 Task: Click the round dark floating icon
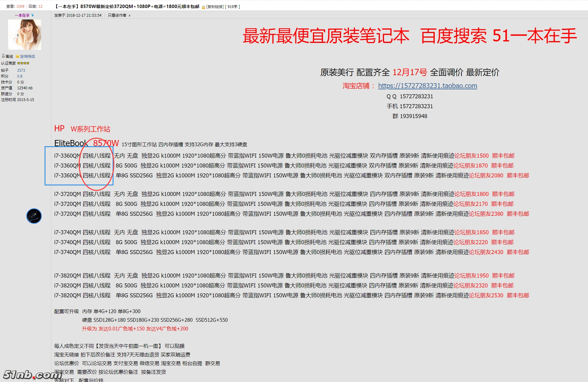tap(34, 216)
